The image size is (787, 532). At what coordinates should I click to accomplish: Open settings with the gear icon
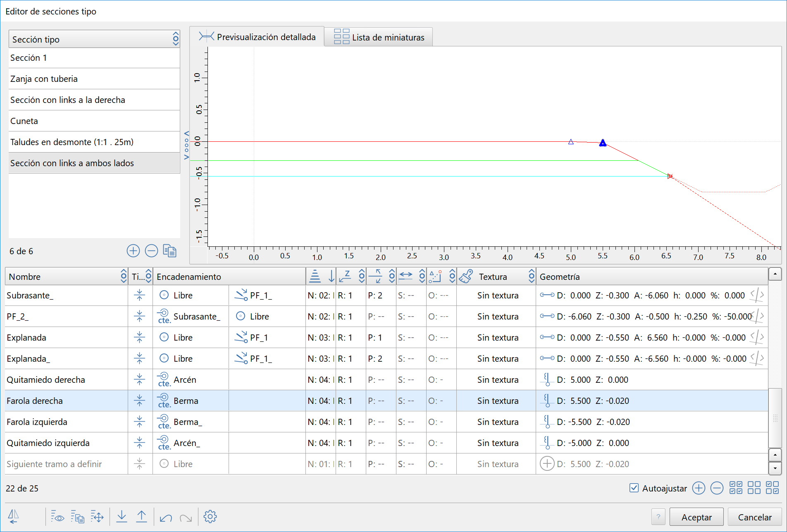point(210,516)
